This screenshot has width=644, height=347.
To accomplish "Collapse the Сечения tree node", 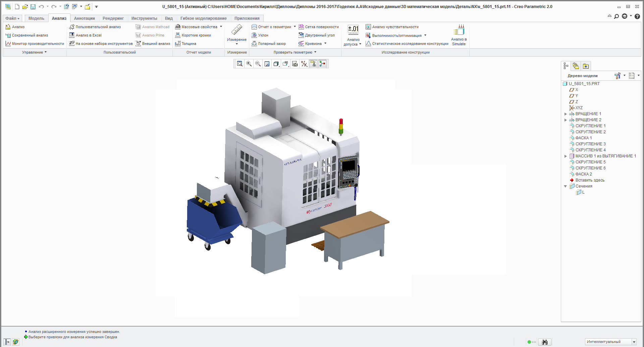I will 566,186.
